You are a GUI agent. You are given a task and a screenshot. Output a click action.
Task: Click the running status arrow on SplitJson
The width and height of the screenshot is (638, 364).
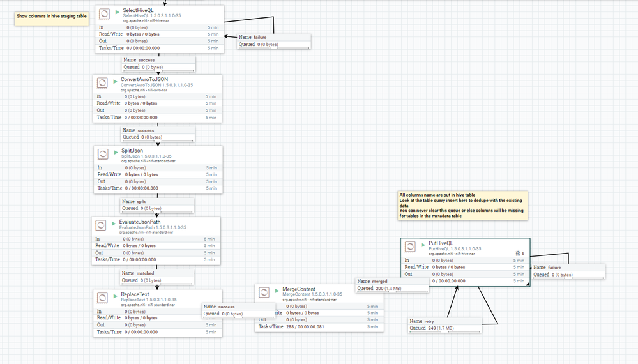coord(116,152)
